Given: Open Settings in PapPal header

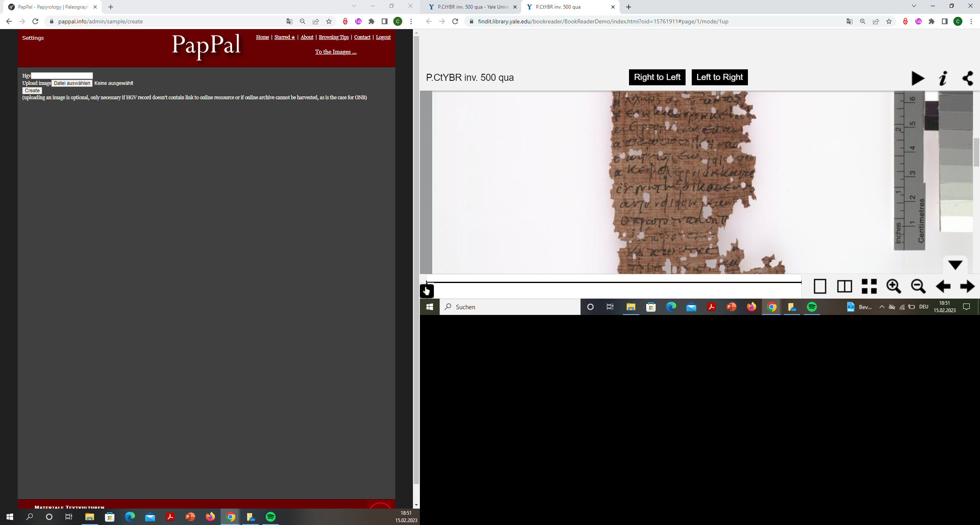Looking at the screenshot, I should coord(33,38).
